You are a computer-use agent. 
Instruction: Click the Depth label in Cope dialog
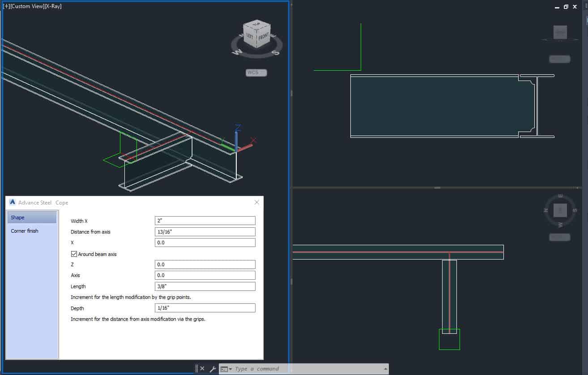tap(77, 308)
